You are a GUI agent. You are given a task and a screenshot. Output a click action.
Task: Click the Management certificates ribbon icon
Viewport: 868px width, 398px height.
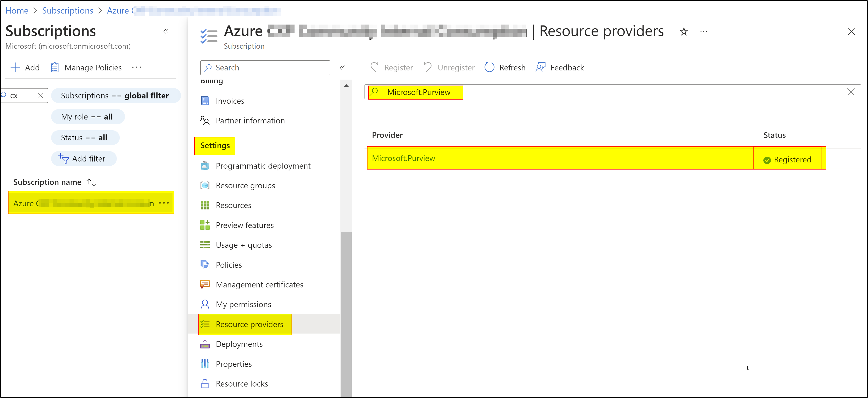205,284
